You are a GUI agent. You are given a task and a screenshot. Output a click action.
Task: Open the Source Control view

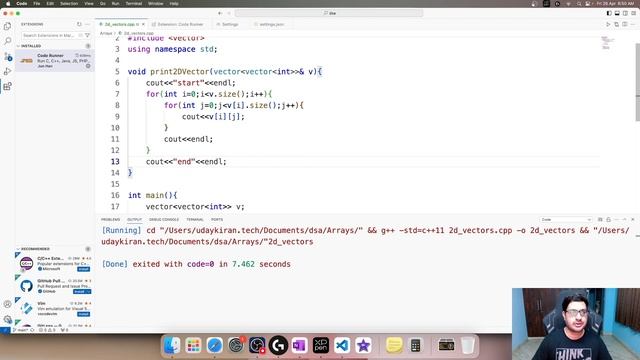point(7,56)
